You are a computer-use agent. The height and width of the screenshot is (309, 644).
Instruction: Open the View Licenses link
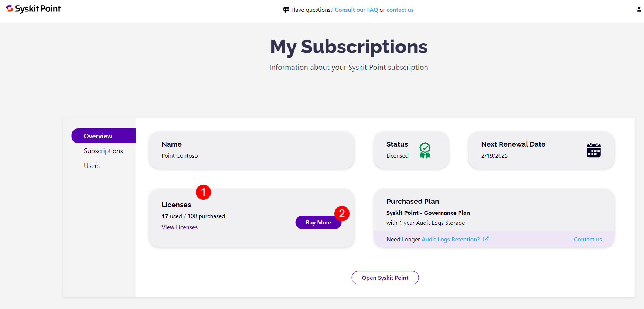[179, 227]
